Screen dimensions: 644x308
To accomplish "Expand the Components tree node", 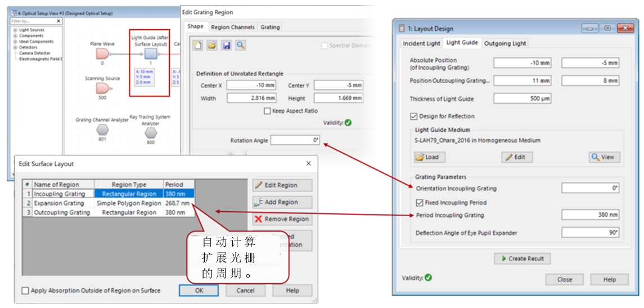I will pyautogui.click(x=15, y=36).
